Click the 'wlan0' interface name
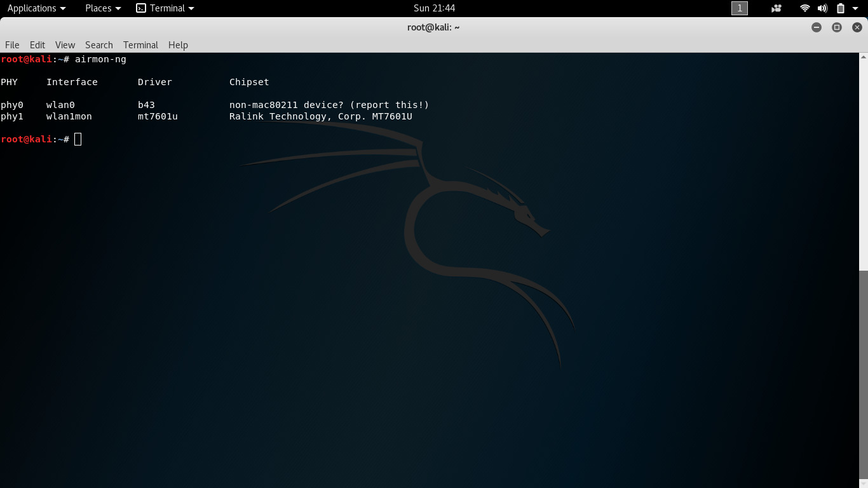868x488 pixels. coord(60,105)
